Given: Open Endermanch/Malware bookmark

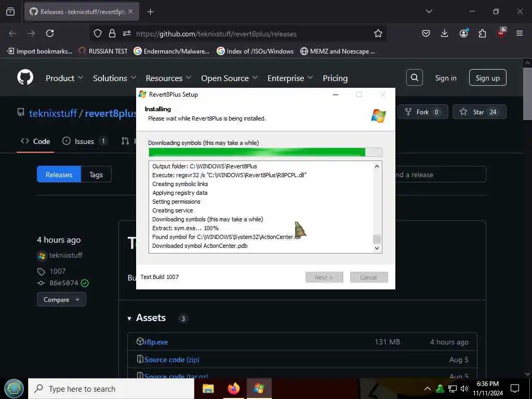Looking at the screenshot, I should (x=171, y=51).
